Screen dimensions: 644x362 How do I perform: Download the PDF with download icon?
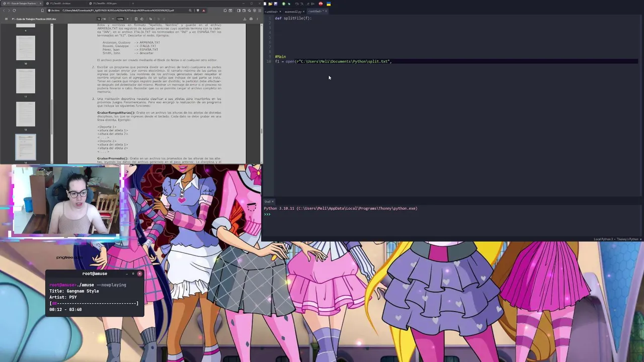coord(245,19)
